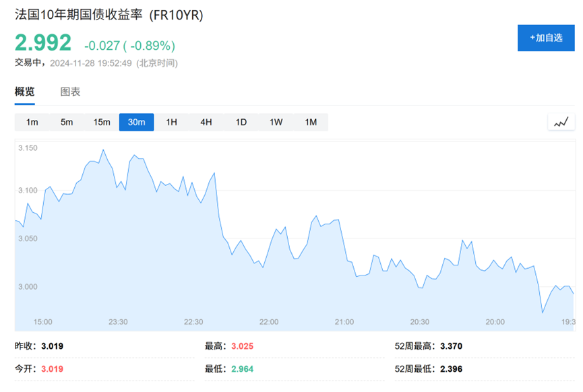Viewport: 583px width, 392px height.
Task: Select the currently active 30m interval
Action: click(x=136, y=122)
